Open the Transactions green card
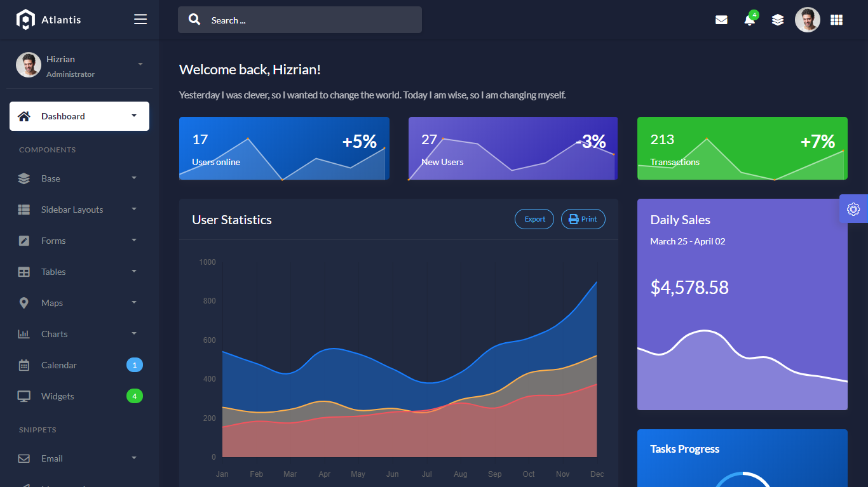This screenshot has height=487, width=868. coord(742,148)
